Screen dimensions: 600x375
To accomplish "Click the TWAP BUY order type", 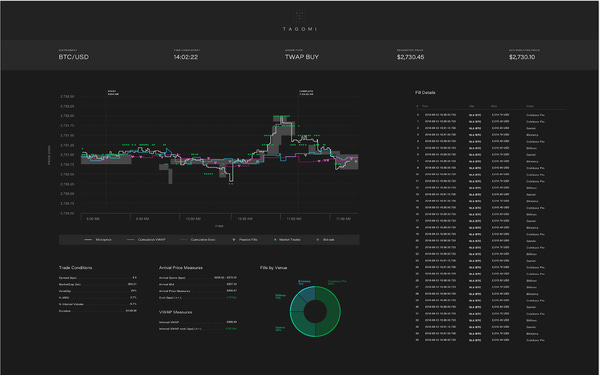I will click(x=302, y=57).
